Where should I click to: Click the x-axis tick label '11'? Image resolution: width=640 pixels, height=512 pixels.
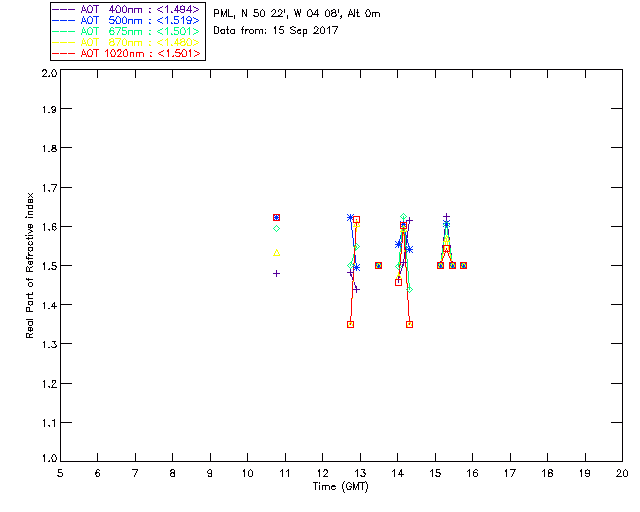point(285,473)
